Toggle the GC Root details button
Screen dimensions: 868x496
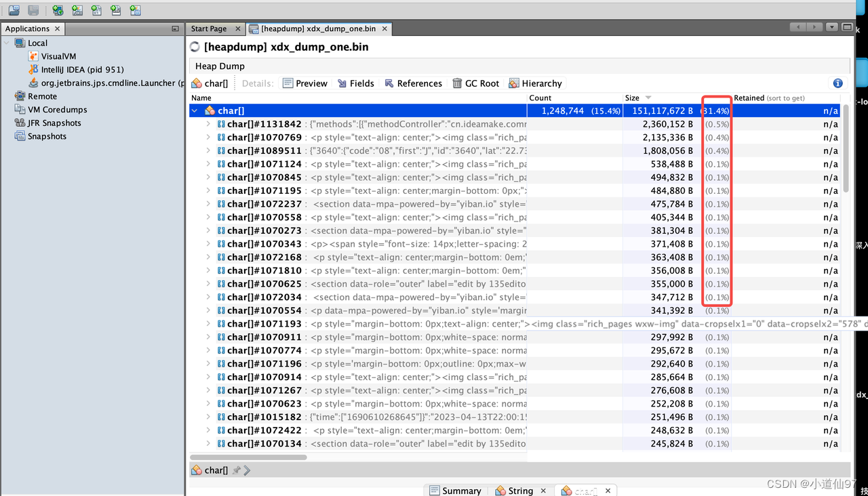click(475, 83)
